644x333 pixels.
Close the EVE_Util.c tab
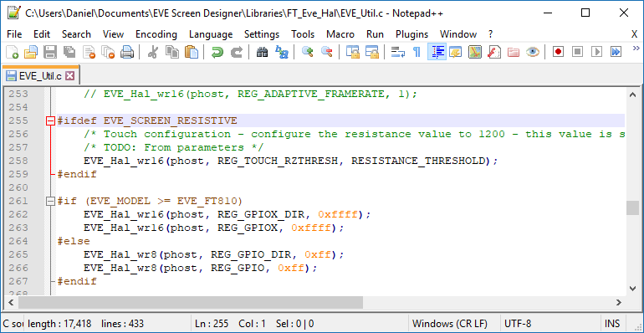(70, 75)
